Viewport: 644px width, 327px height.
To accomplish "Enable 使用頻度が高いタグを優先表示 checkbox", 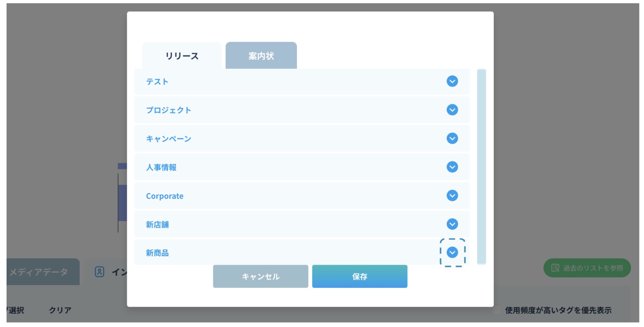I will point(497,311).
